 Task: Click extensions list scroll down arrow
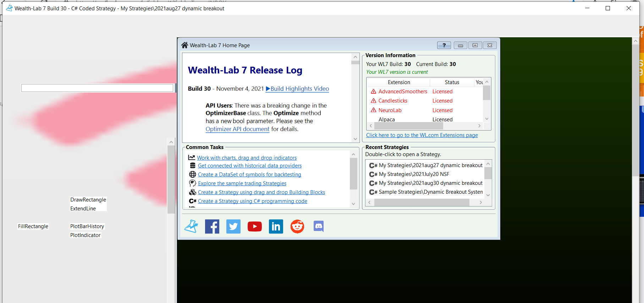pos(487,119)
